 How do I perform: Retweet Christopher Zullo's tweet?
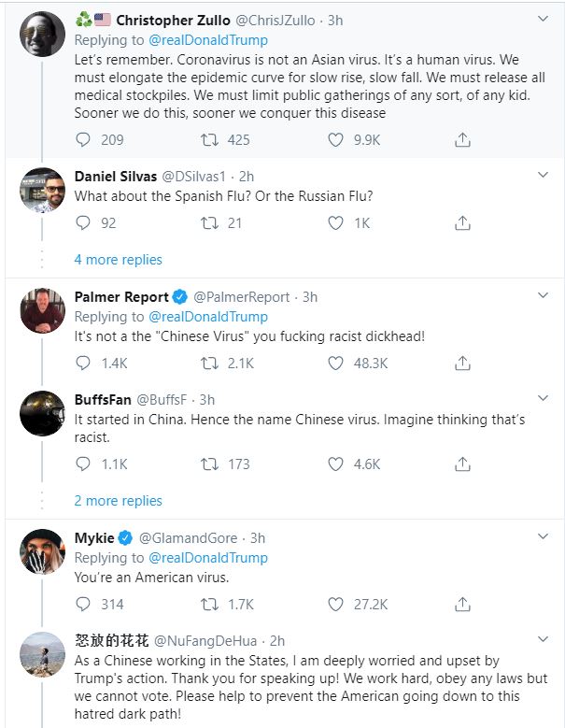pos(211,140)
